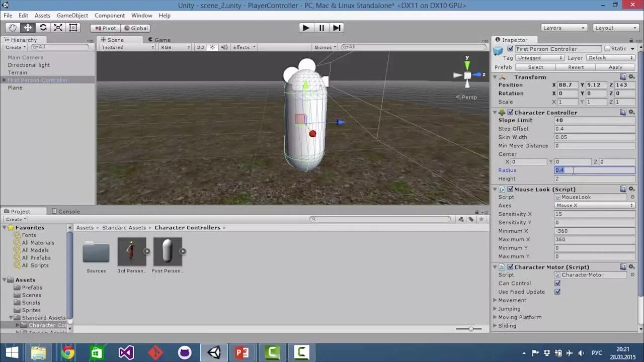644x362 pixels.
Task: Open the Component menu
Action: 109,16
